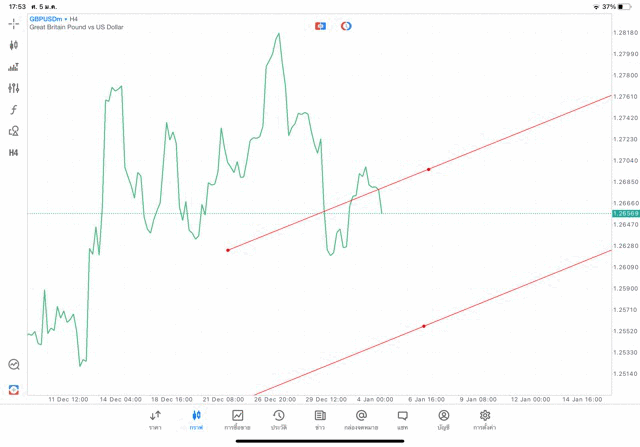
Task: Open the function (f) indicators icon
Action: [x=14, y=109]
